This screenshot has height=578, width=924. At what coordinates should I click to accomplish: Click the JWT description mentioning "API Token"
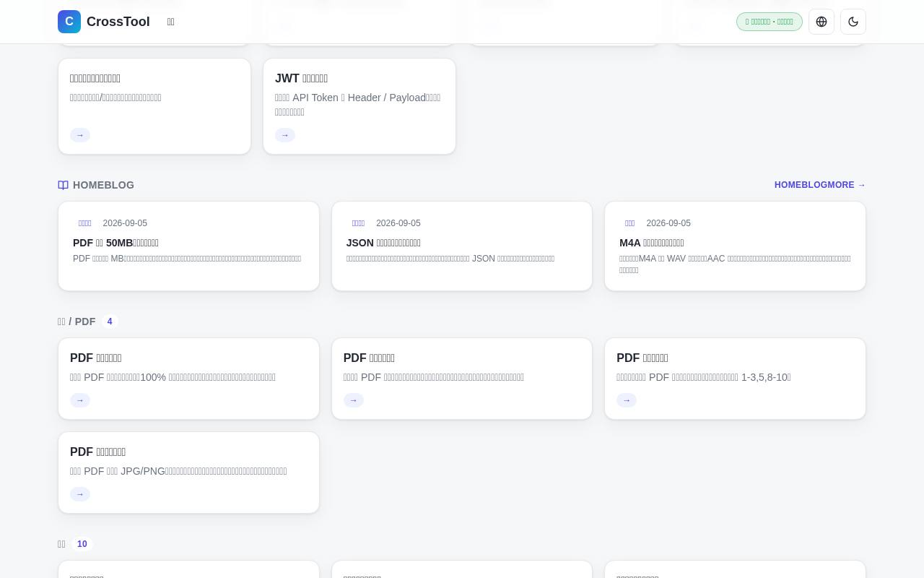[358, 105]
